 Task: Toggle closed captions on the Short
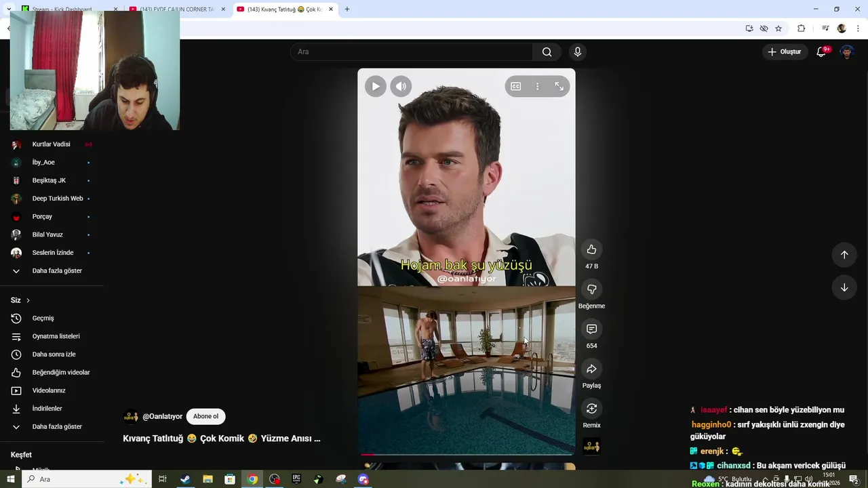coord(516,86)
